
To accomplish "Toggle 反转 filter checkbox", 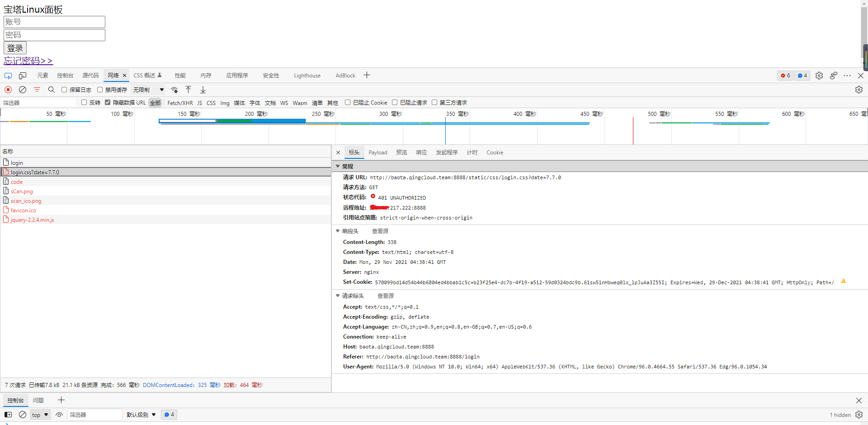I will [x=84, y=102].
